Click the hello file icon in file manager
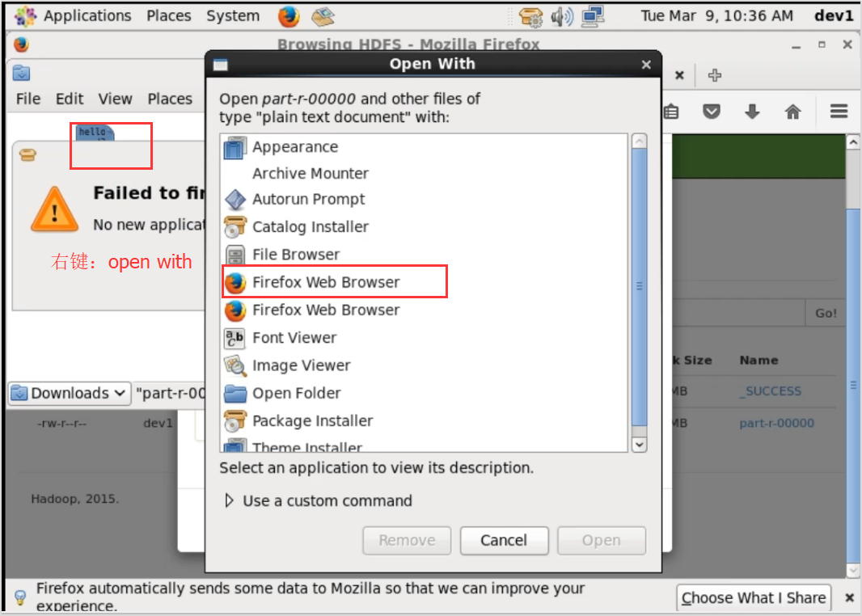 click(x=95, y=133)
